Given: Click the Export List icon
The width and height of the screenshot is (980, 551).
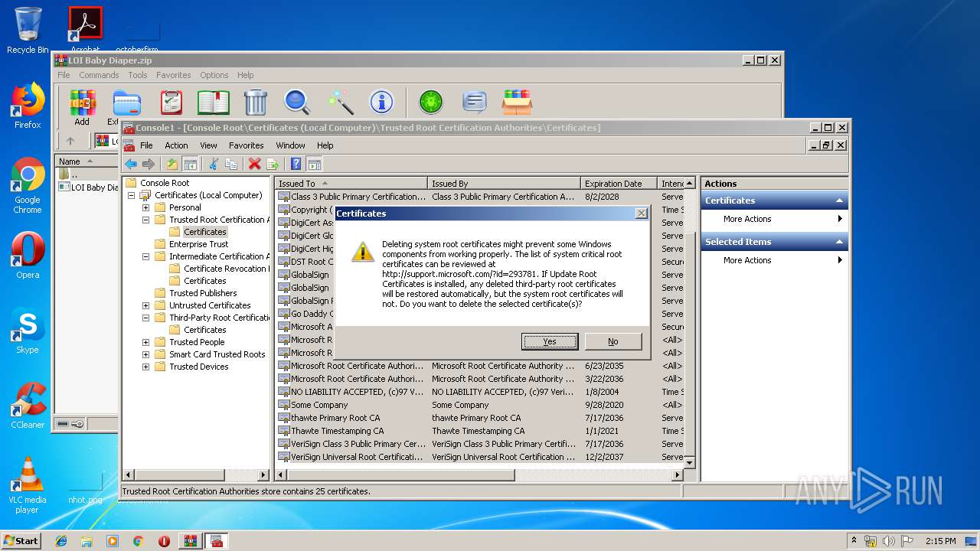Looking at the screenshot, I should 272,164.
